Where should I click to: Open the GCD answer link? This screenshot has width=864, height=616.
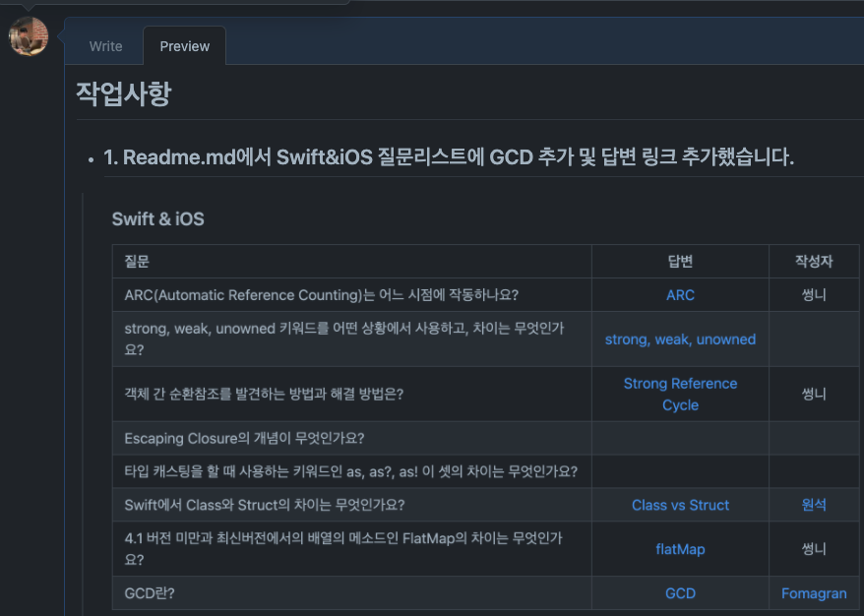[680, 593]
